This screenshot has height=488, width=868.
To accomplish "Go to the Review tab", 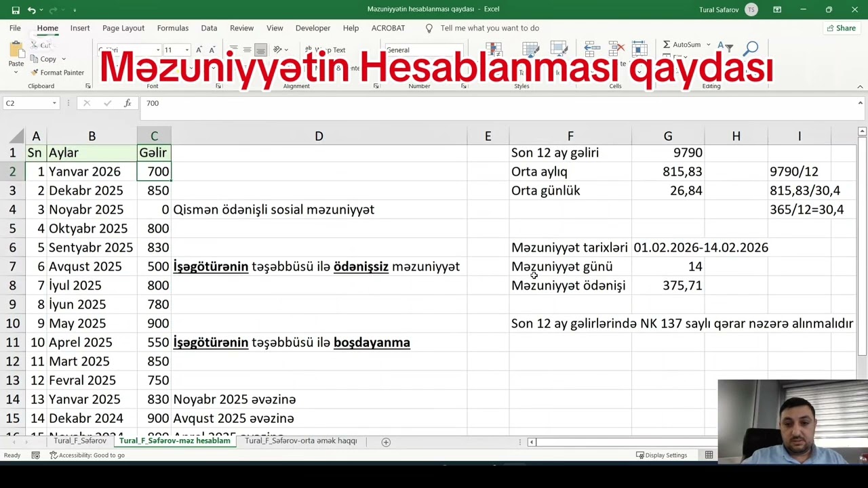I will 241,28.
